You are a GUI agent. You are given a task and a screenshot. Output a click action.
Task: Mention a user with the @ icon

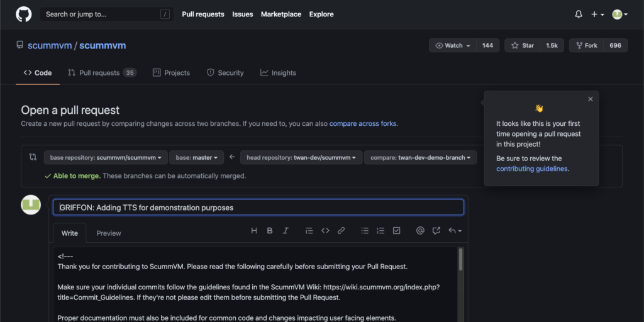click(419, 231)
